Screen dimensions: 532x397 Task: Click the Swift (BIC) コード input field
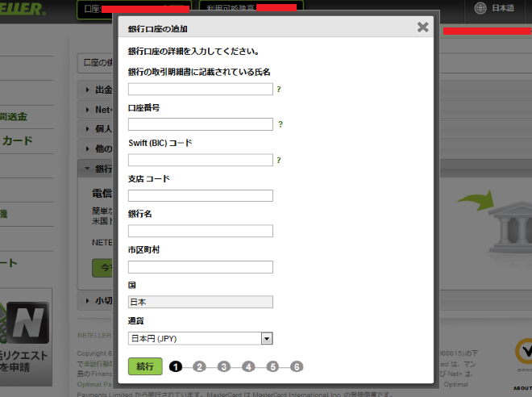pyautogui.click(x=201, y=160)
